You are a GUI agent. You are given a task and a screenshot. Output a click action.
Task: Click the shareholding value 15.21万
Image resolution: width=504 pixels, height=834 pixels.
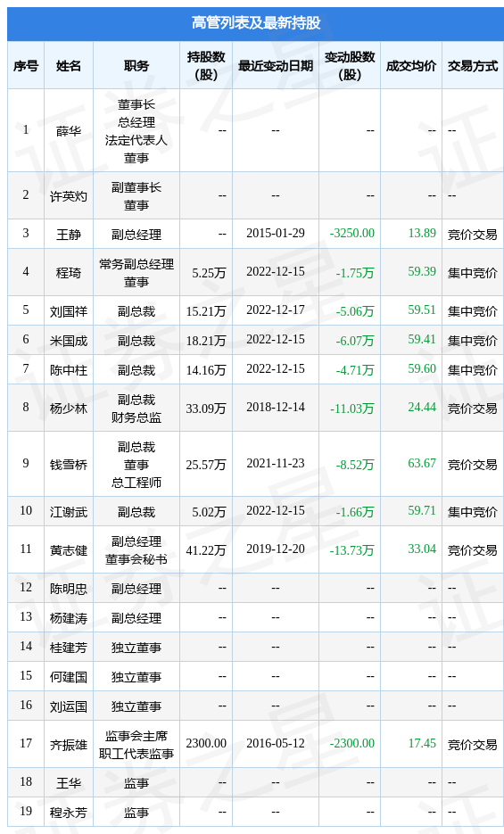click(206, 311)
